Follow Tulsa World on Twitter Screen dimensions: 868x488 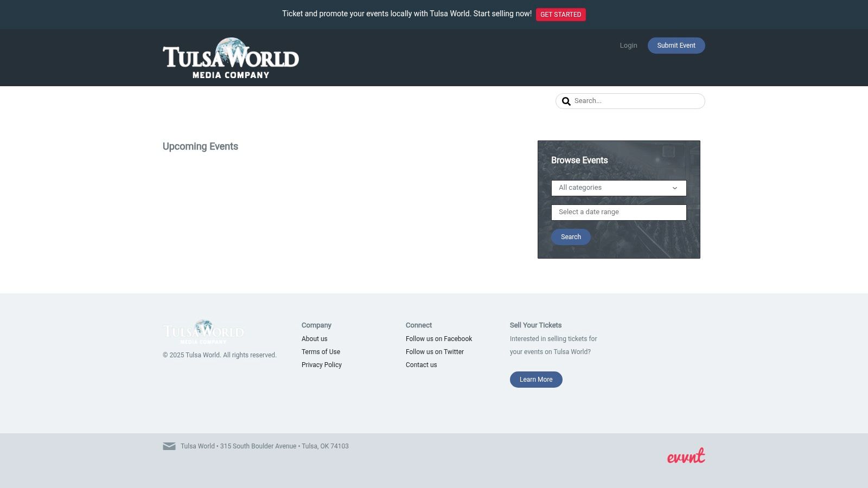click(435, 352)
